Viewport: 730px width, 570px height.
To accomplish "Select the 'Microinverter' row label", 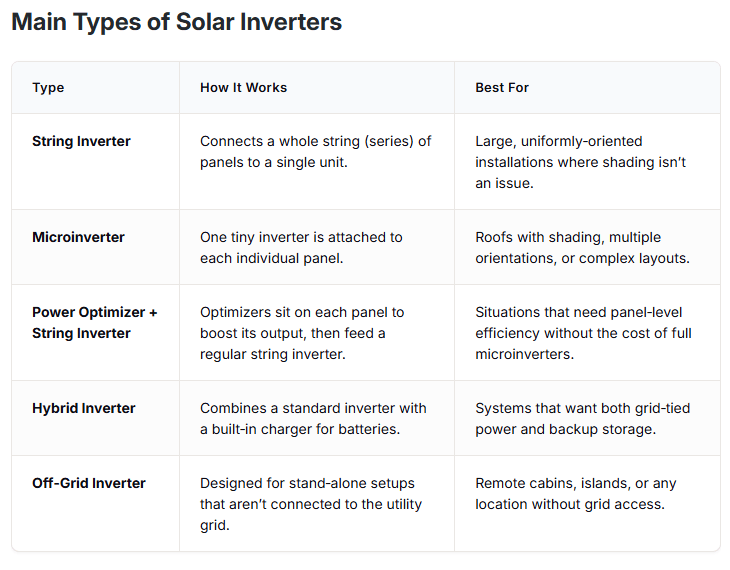I will [79, 238].
